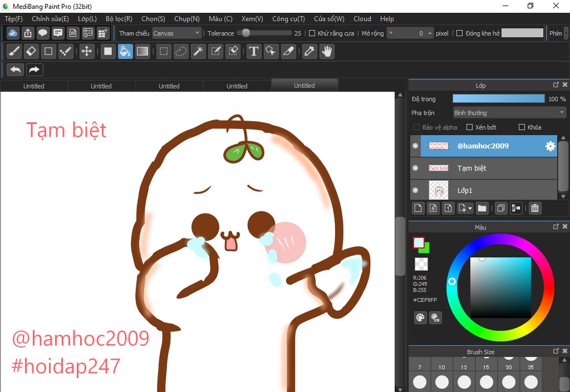The width and height of the screenshot is (570, 392).
Task: Adjust the Độ trong opacity bar
Action: click(x=498, y=99)
